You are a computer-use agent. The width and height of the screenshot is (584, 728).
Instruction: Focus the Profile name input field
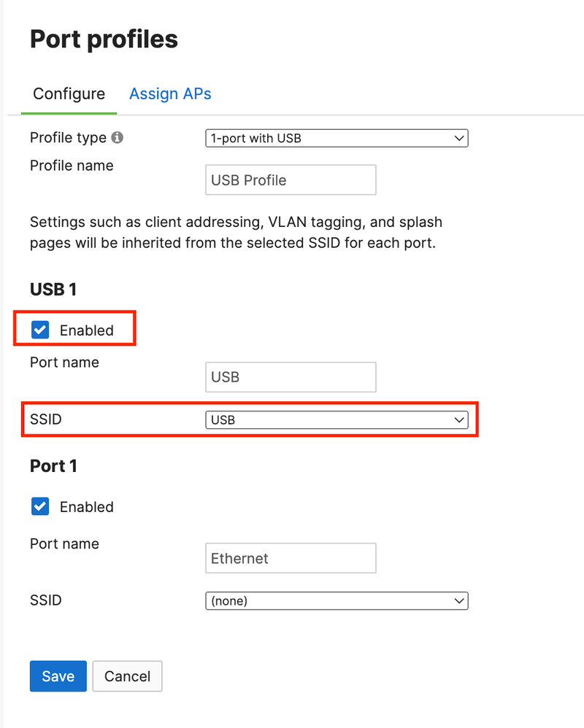tap(291, 180)
